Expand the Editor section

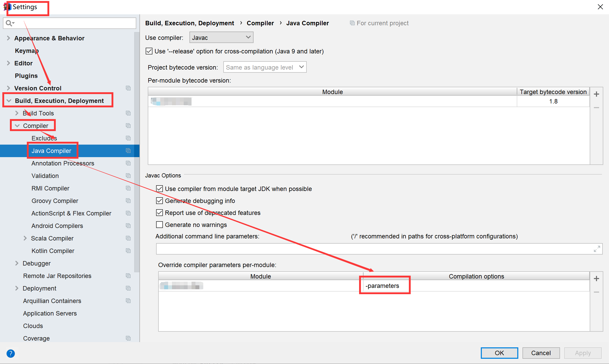(x=8, y=63)
